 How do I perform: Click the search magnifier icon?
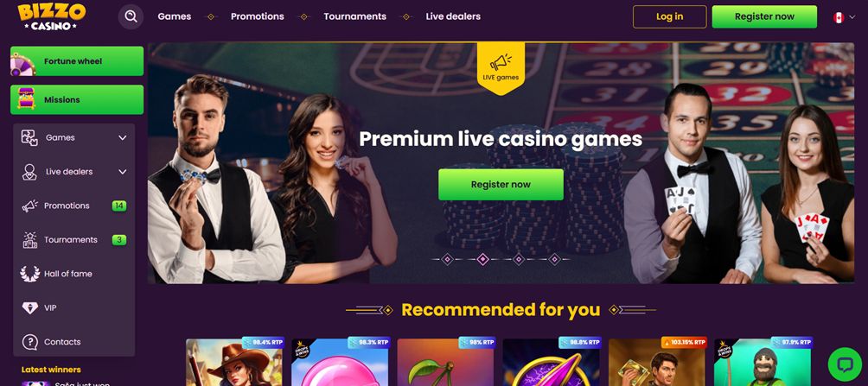click(x=131, y=16)
